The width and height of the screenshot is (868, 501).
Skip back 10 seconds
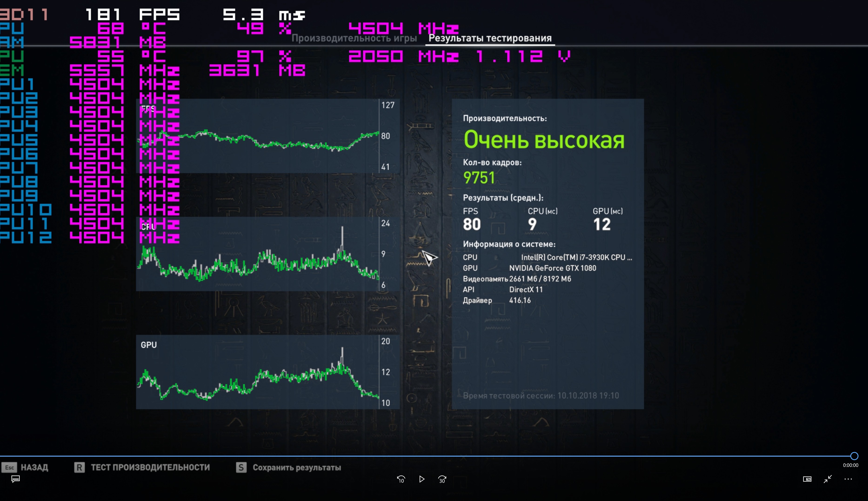401,479
